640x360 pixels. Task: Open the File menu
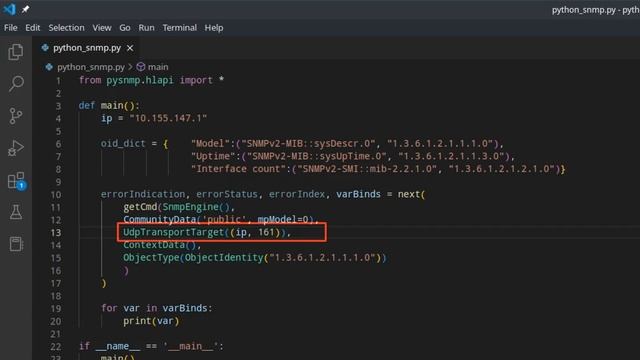click(x=11, y=28)
